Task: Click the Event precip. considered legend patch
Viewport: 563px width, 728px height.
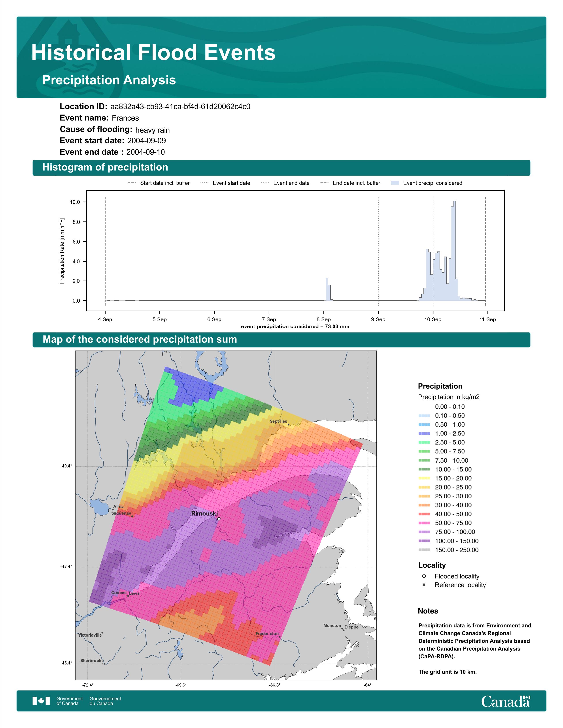Action: coord(395,183)
